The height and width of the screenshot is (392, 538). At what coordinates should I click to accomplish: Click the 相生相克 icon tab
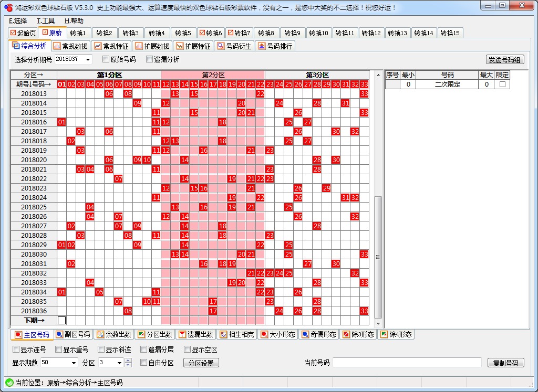[x=223, y=334]
